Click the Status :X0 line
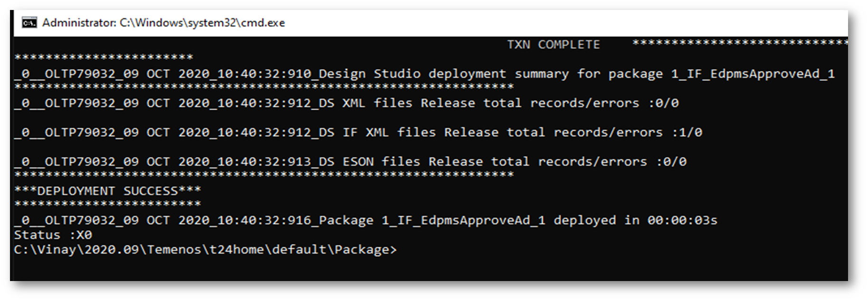 53,235
